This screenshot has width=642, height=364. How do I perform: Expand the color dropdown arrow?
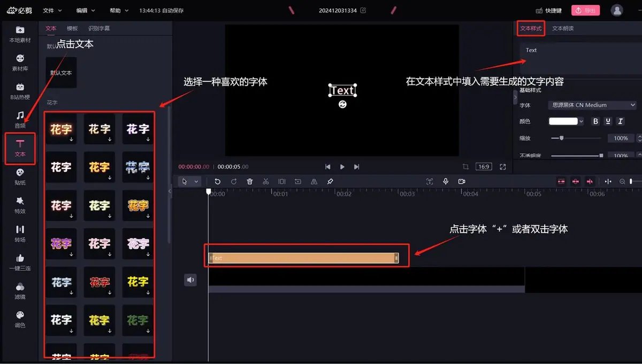(x=582, y=121)
